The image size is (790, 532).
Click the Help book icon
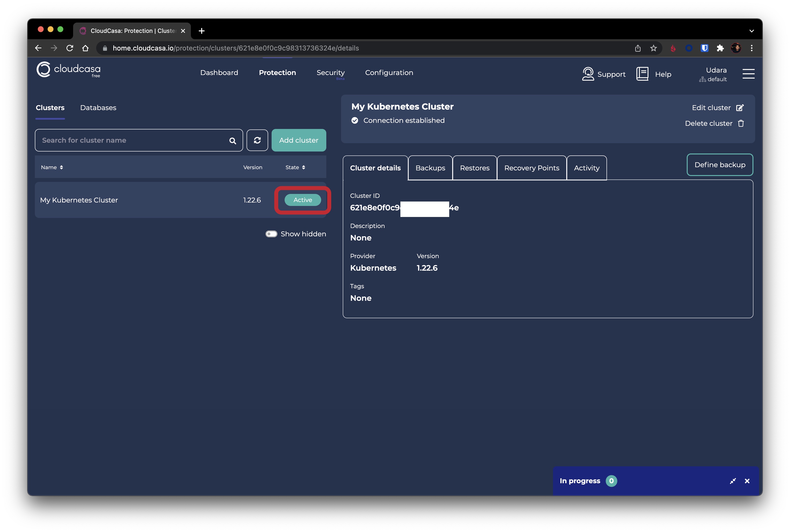coord(642,74)
